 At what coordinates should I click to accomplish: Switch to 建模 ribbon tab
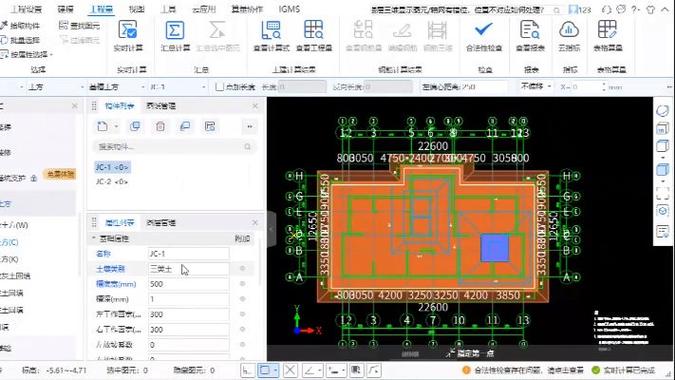(x=65, y=9)
